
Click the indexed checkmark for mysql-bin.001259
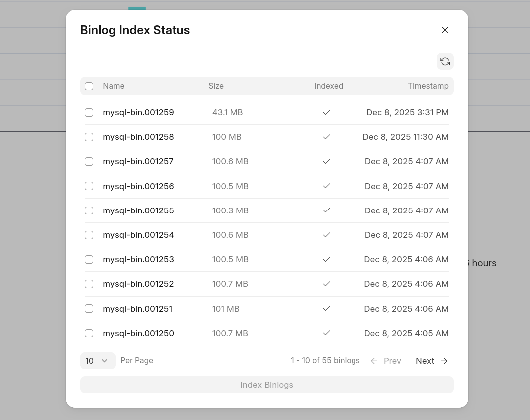(327, 112)
